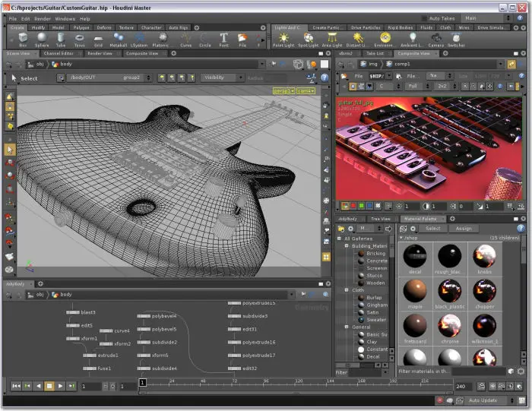Toggle the full color channel display button
This screenshot has height=411, width=532.
345,205
